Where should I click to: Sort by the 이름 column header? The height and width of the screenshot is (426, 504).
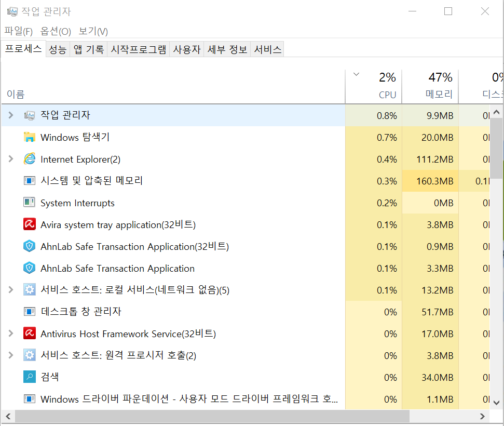click(x=16, y=94)
